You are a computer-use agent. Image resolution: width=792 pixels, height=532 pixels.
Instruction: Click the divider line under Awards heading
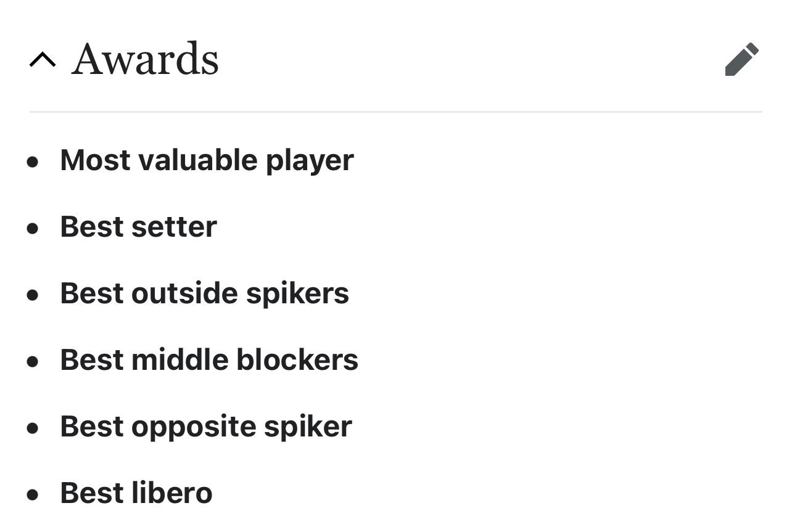pos(396,112)
